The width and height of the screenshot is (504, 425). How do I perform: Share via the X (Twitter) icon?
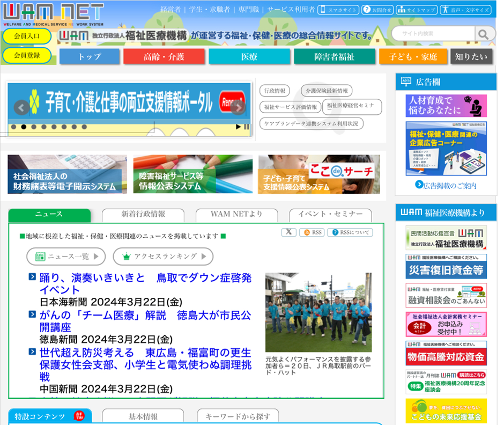click(x=289, y=232)
